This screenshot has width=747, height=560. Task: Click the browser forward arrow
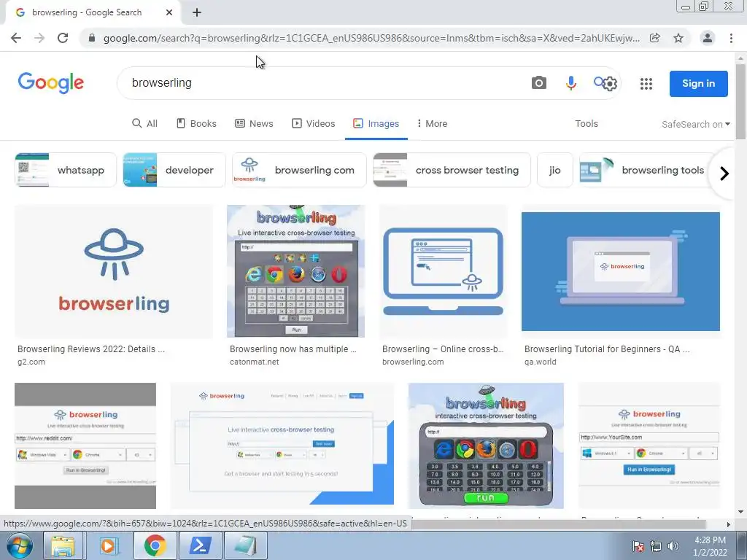pos(39,38)
